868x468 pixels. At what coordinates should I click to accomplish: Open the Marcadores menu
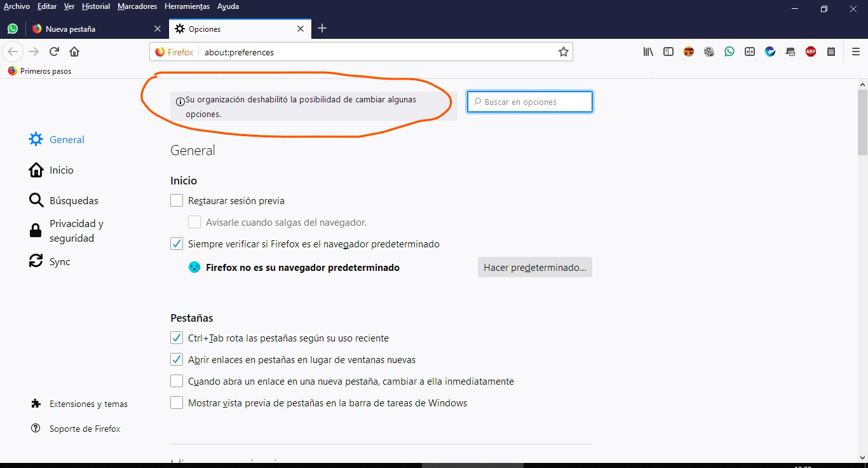(137, 6)
